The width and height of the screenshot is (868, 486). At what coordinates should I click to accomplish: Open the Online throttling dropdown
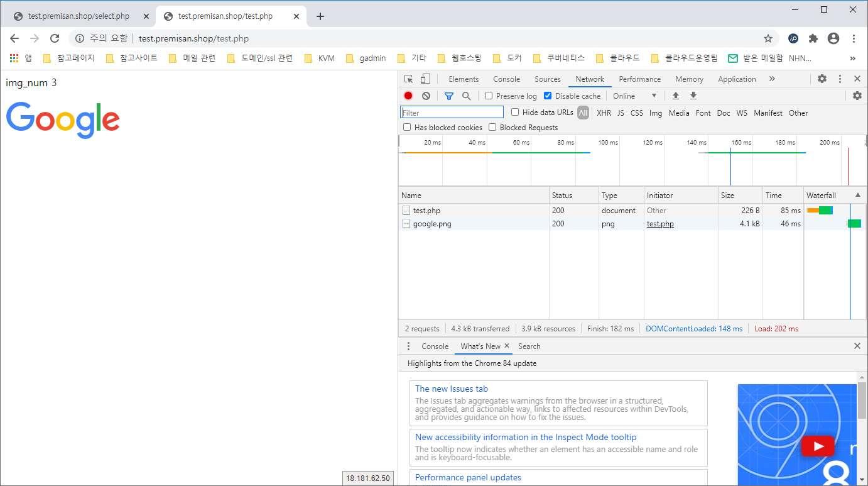[x=635, y=96]
